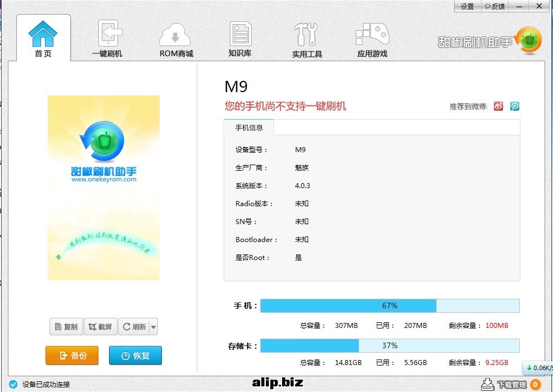Click the card total capacity 14.81GB
This screenshot has height=392, width=553.
(x=348, y=362)
